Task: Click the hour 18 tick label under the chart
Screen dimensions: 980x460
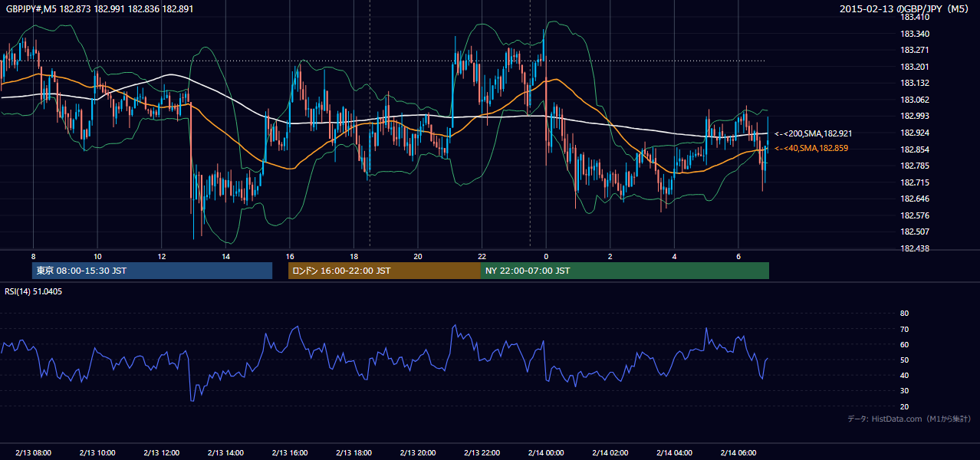Action: coord(354,256)
